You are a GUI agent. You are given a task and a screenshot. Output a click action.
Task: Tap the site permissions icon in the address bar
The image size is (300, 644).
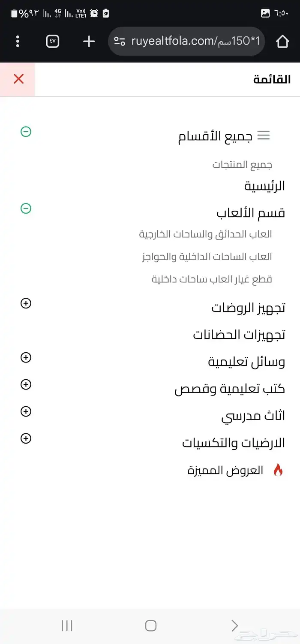120,41
